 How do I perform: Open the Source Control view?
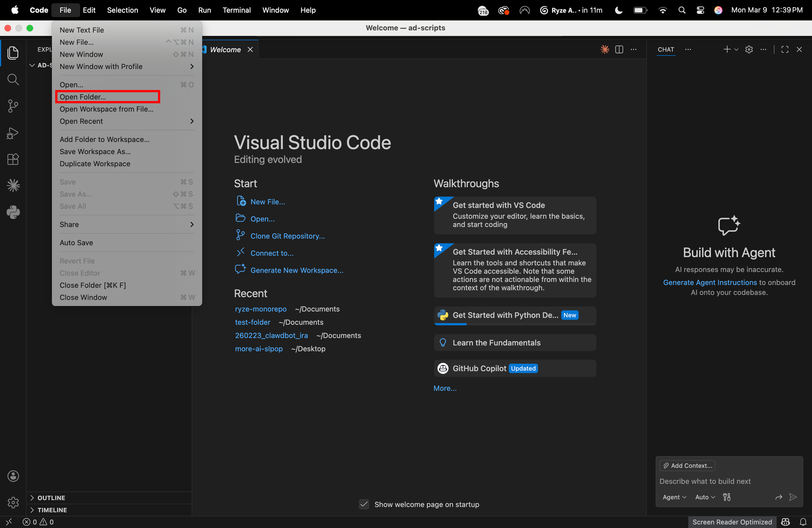pyautogui.click(x=13, y=106)
